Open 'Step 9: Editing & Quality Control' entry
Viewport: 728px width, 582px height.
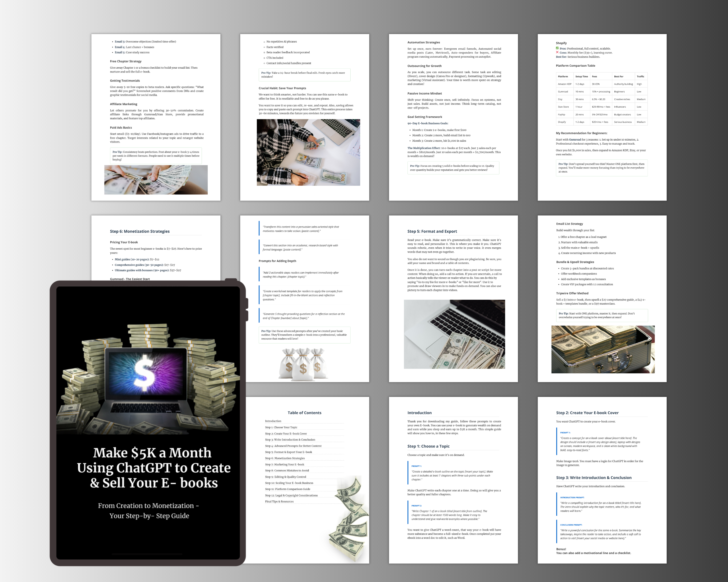click(x=285, y=477)
